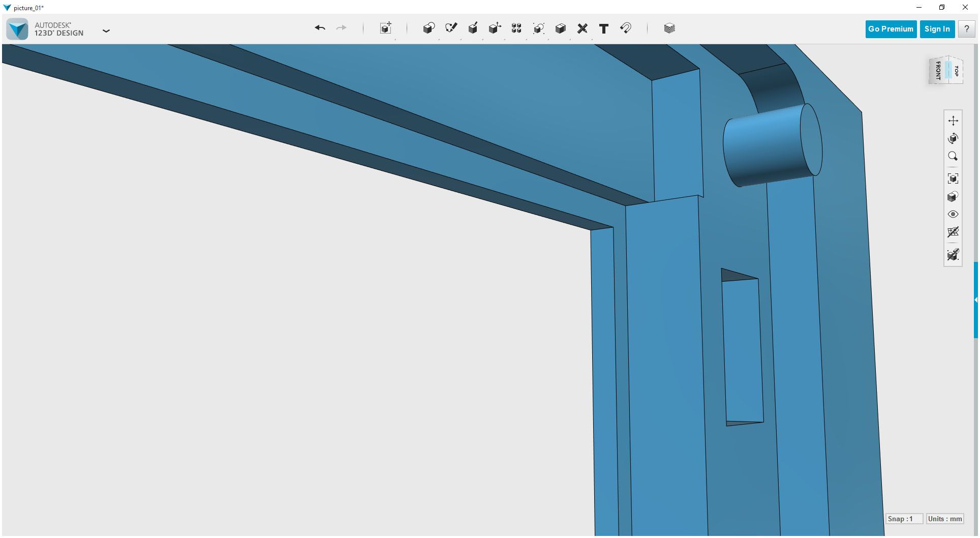The width and height of the screenshot is (980, 538).
Task: Toggle grid visibility in the sidebar
Action: pos(954,232)
